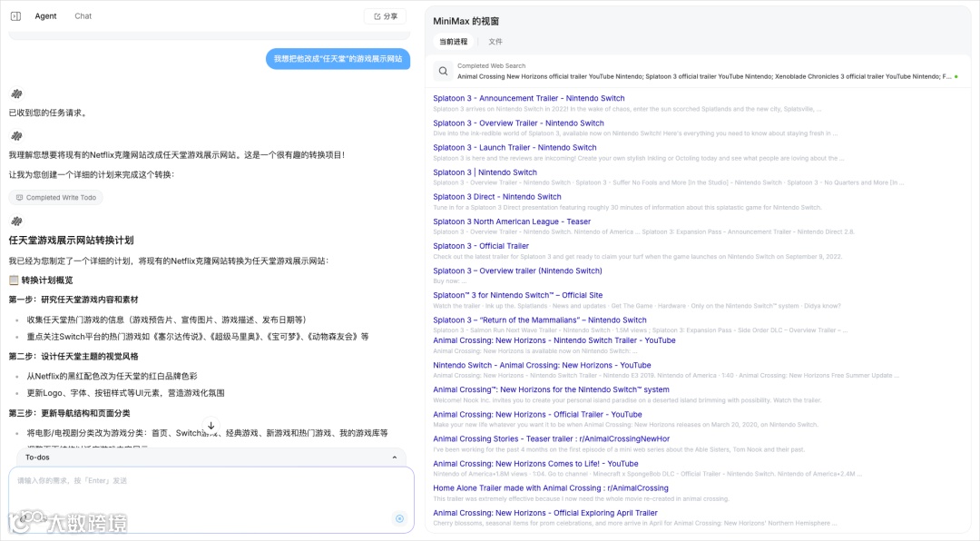Click the scroll-to-bottom arrow button
The width and height of the screenshot is (980, 541).
point(211,426)
